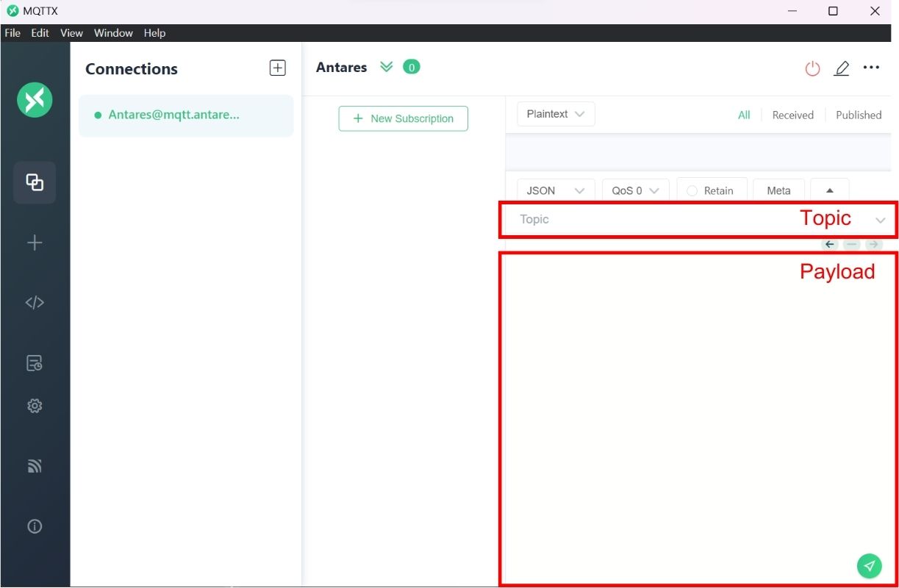
Task: Open the Window menu
Action: [x=113, y=33]
